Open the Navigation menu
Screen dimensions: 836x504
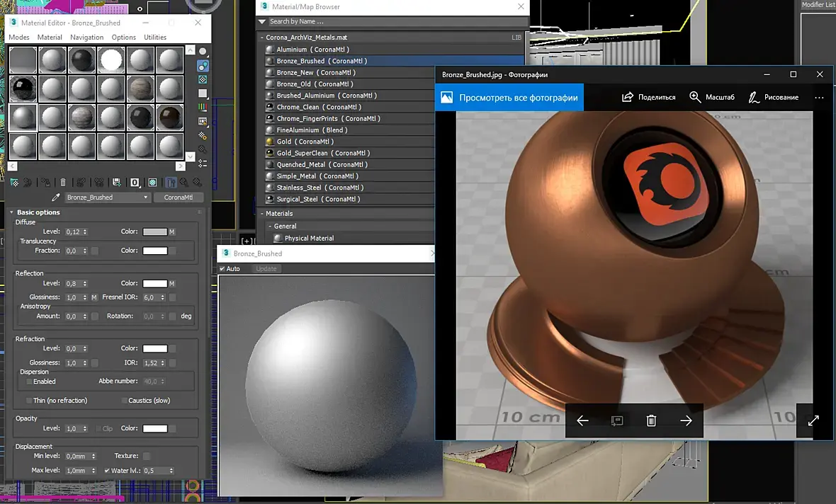(86, 38)
